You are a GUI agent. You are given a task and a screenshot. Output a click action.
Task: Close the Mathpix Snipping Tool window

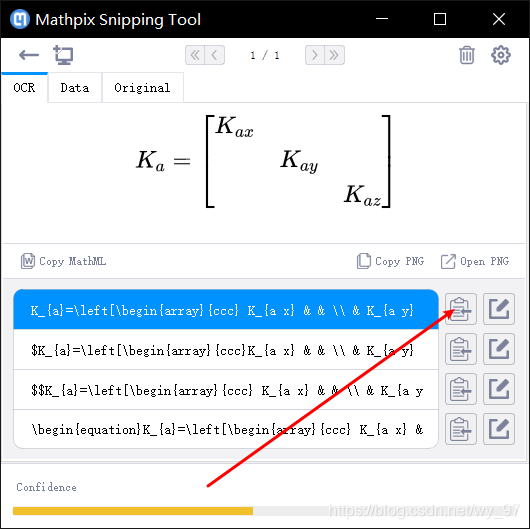tap(499, 19)
